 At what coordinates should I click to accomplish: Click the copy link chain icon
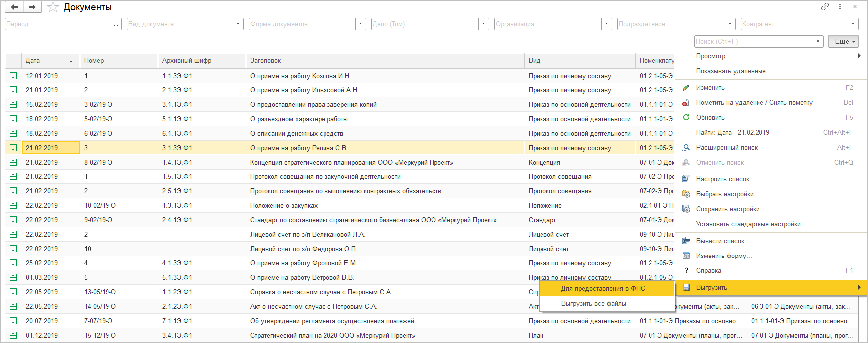click(x=825, y=7)
